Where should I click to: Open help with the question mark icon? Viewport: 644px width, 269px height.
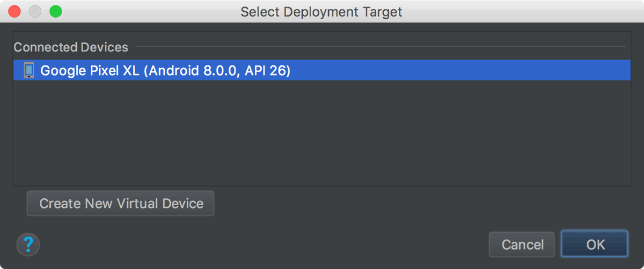(28, 244)
